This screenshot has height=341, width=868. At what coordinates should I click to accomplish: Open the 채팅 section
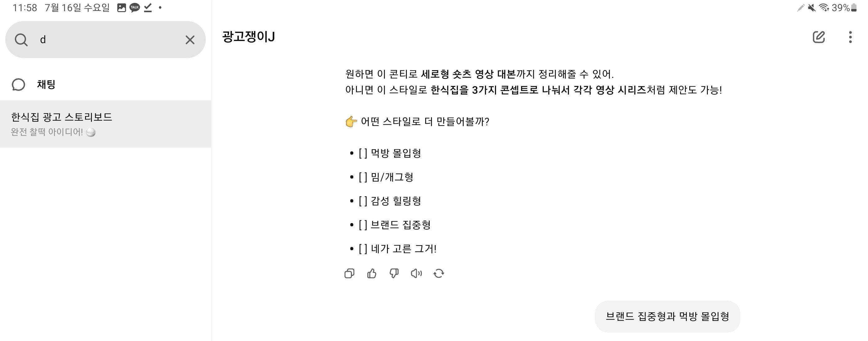tap(46, 85)
